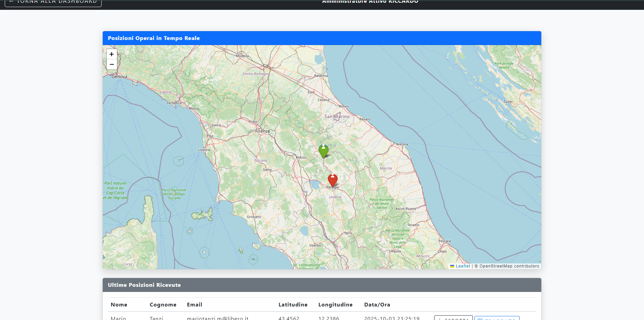Image resolution: width=644 pixels, height=320 pixels.
Task: Go back with Torna alla Dashboard button
Action: 53,2
